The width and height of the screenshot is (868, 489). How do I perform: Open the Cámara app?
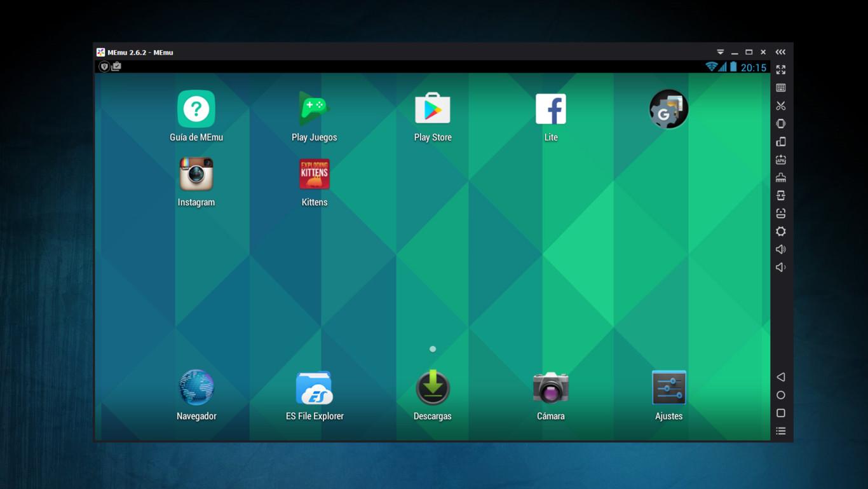point(551,388)
